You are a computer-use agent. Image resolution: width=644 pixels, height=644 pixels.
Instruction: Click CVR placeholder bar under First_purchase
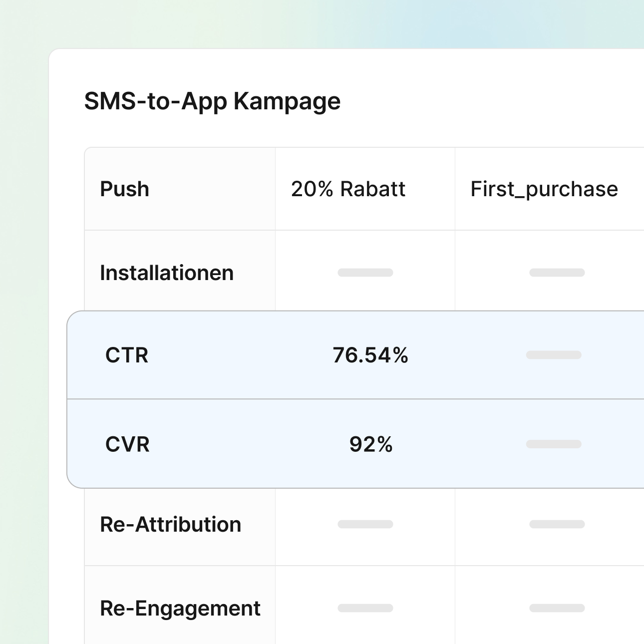[554, 444]
